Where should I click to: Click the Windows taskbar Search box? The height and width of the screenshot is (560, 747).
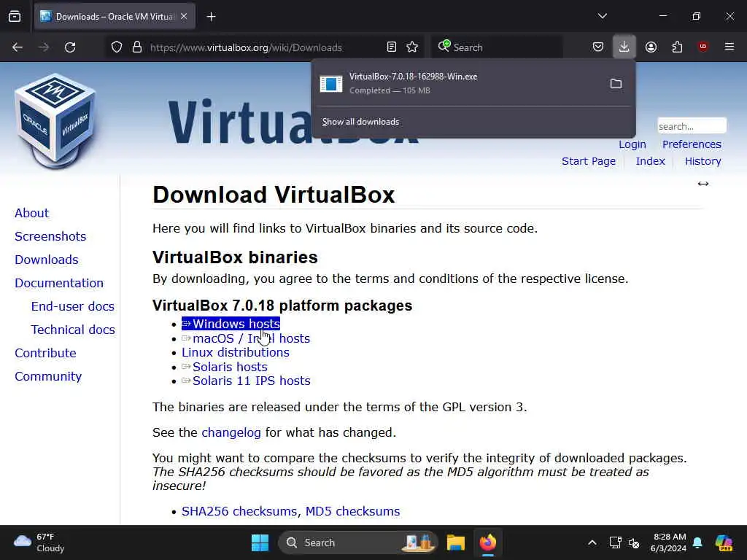click(357, 542)
